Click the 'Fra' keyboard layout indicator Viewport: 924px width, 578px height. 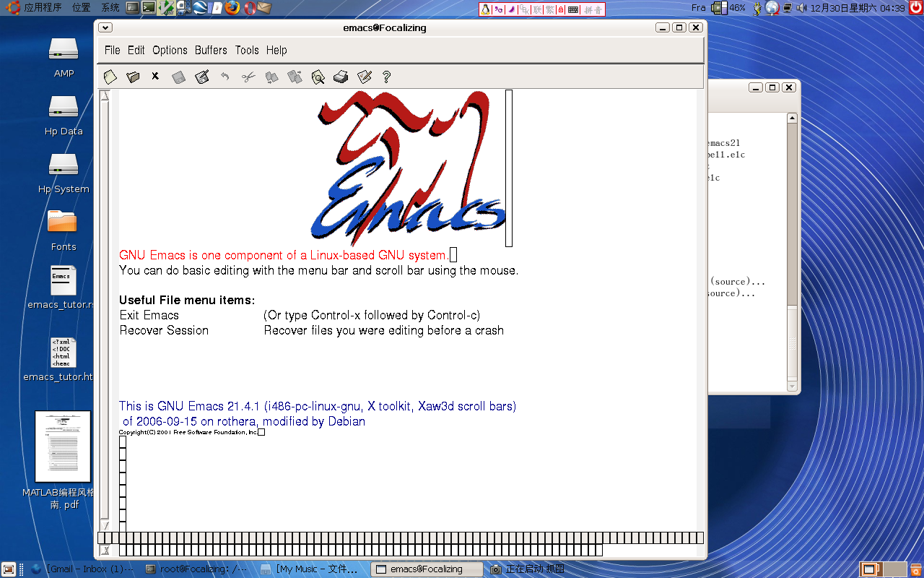(x=698, y=8)
